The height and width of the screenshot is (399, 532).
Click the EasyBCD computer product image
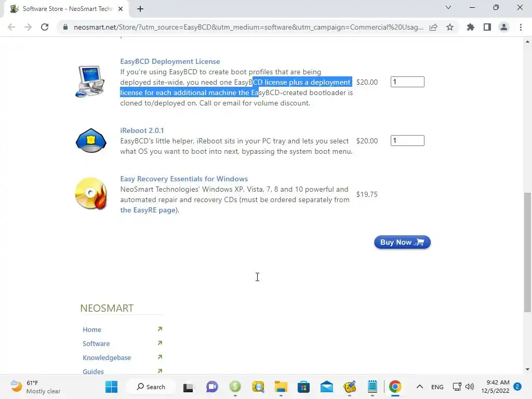pyautogui.click(x=90, y=82)
